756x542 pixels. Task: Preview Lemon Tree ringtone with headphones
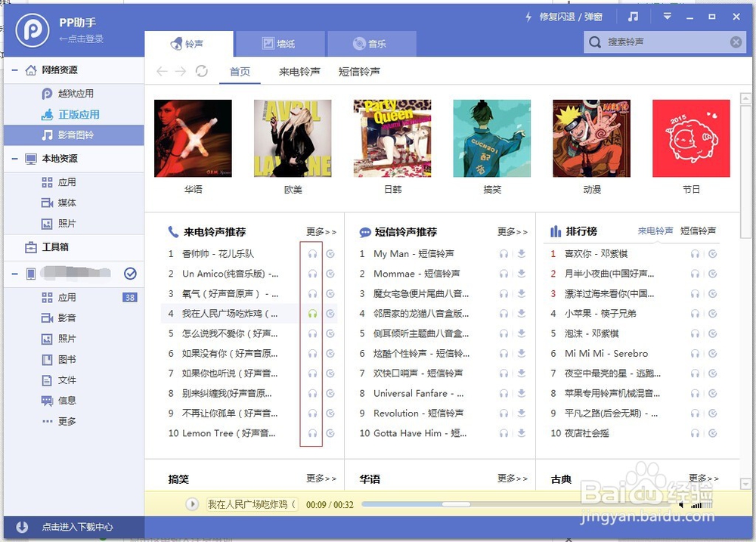[312, 433]
